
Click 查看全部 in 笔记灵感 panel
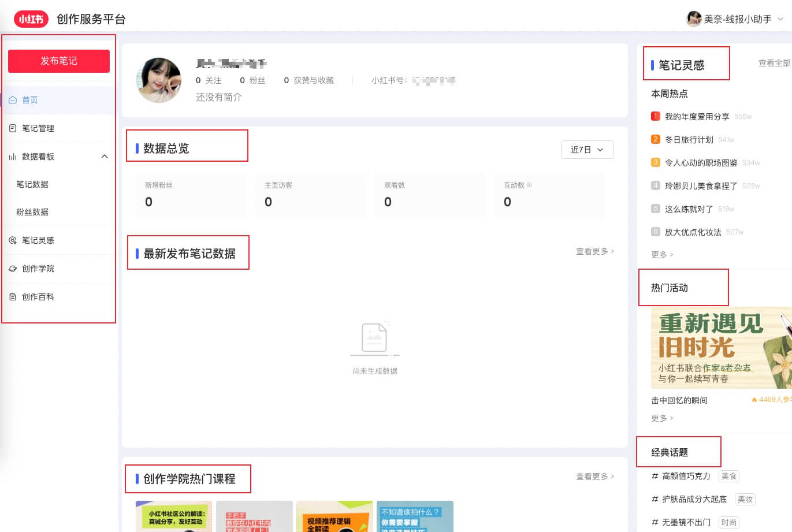(x=775, y=63)
